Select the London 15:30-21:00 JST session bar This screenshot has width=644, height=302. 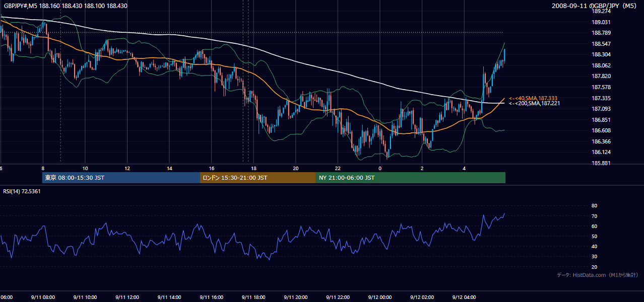coord(258,178)
